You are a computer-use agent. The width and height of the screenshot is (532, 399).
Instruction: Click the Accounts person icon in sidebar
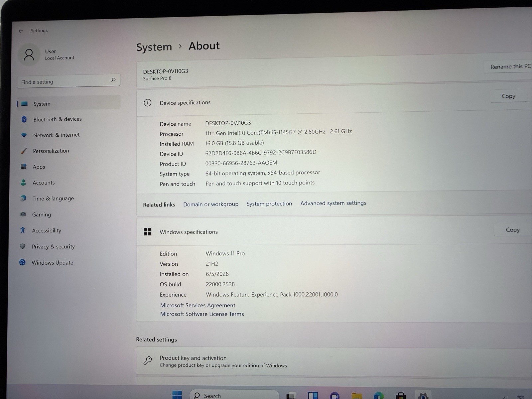[23, 183]
